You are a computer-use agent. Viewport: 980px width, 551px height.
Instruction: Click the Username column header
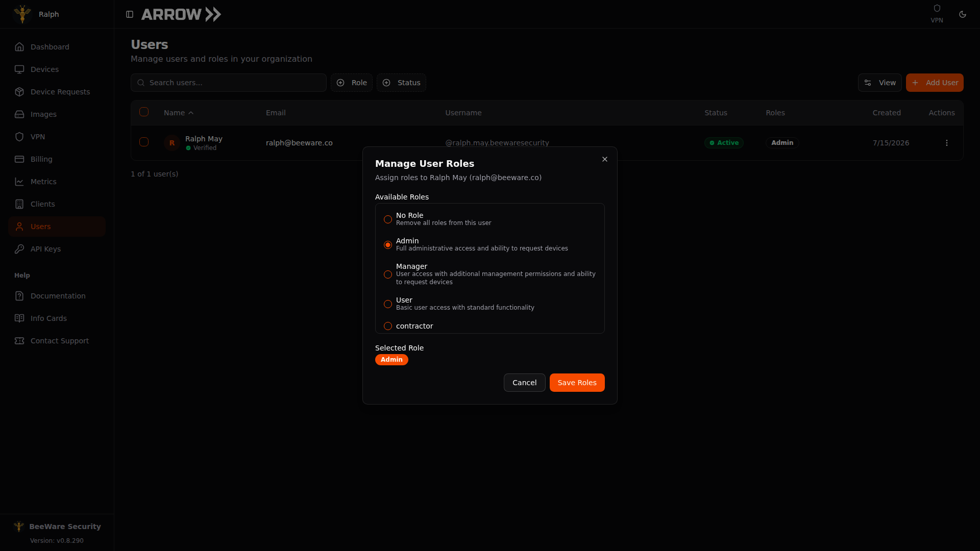(463, 113)
